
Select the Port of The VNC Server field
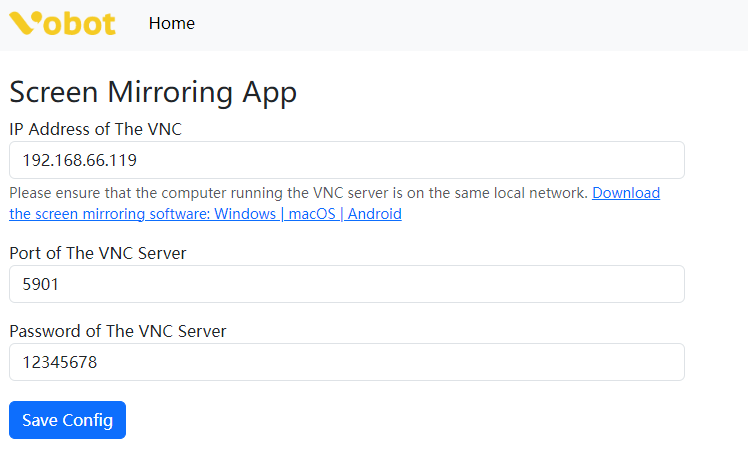pos(346,284)
